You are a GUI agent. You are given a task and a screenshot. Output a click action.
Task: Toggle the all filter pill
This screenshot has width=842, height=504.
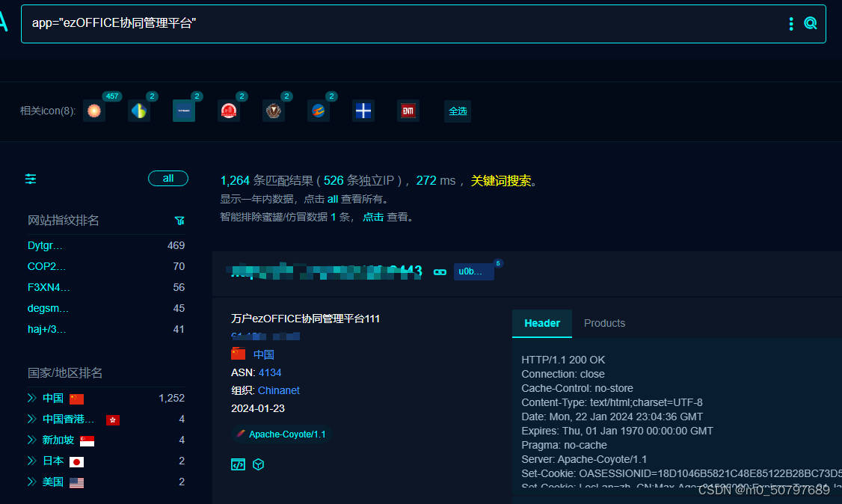[x=168, y=178]
